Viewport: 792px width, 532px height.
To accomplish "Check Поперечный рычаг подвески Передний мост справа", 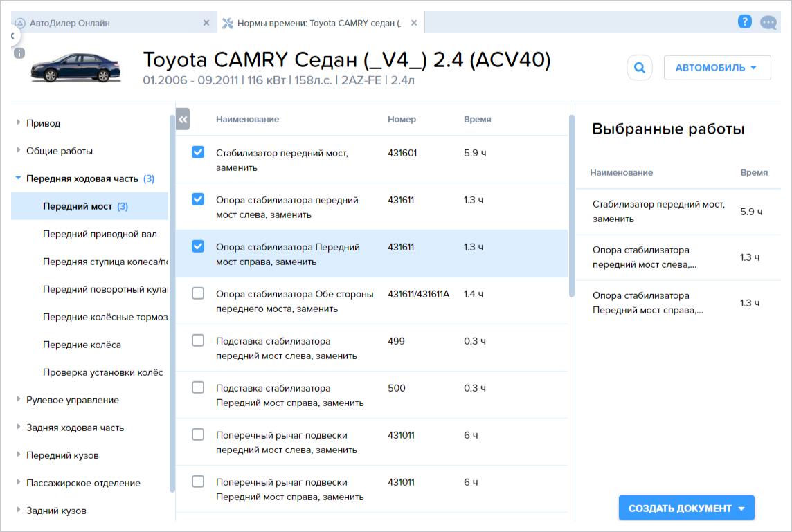I will pos(198,481).
